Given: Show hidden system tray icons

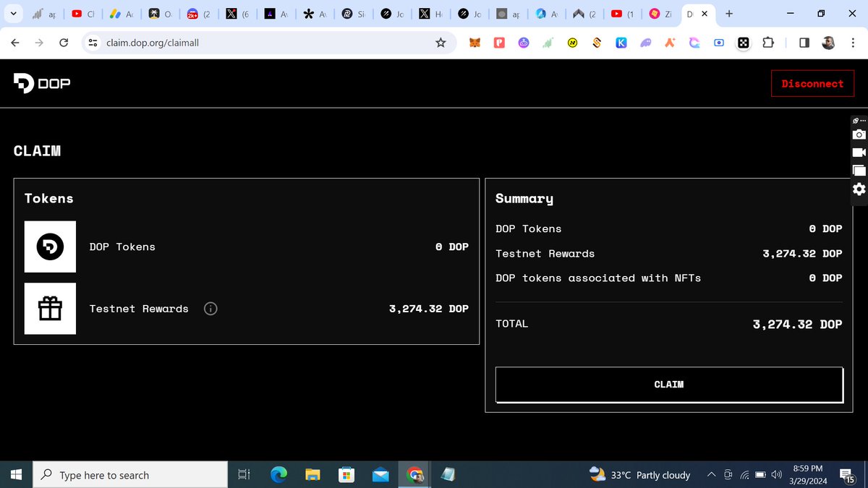Looking at the screenshot, I should click(711, 475).
